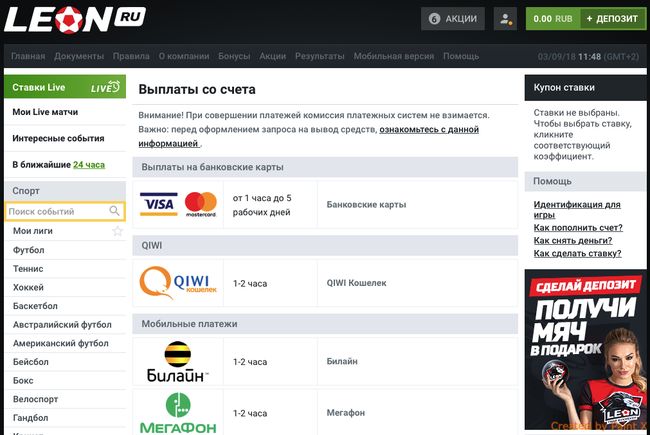Click the Выплаты на банковские карты header
Screen dimensions: 650x435
point(325,167)
